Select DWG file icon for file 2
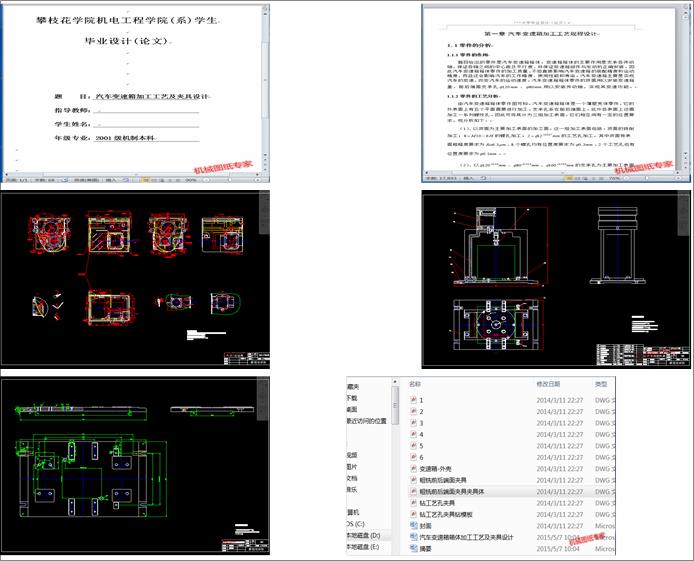 click(x=414, y=411)
